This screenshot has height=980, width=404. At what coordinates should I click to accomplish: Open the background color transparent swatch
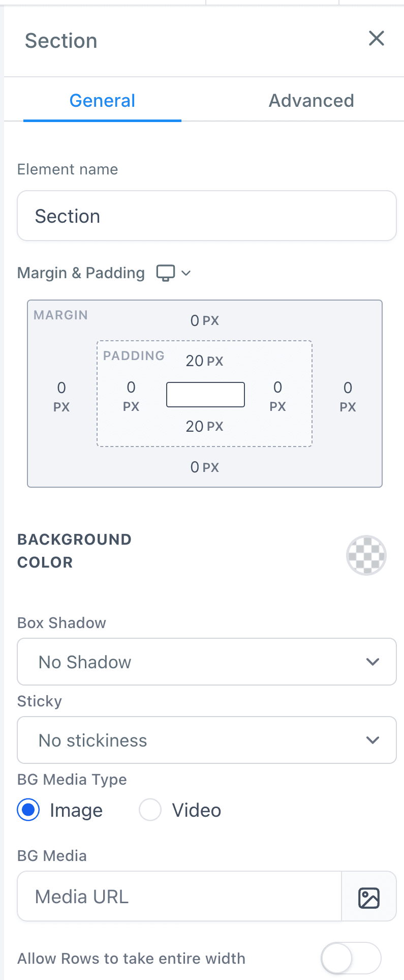pyautogui.click(x=366, y=555)
